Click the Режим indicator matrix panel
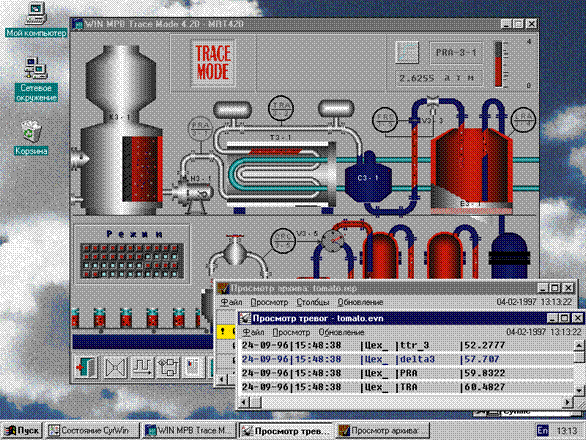 [132, 261]
